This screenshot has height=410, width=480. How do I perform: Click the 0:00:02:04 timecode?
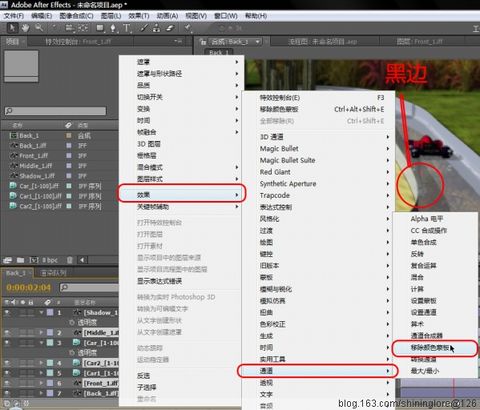[x=29, y=287]
